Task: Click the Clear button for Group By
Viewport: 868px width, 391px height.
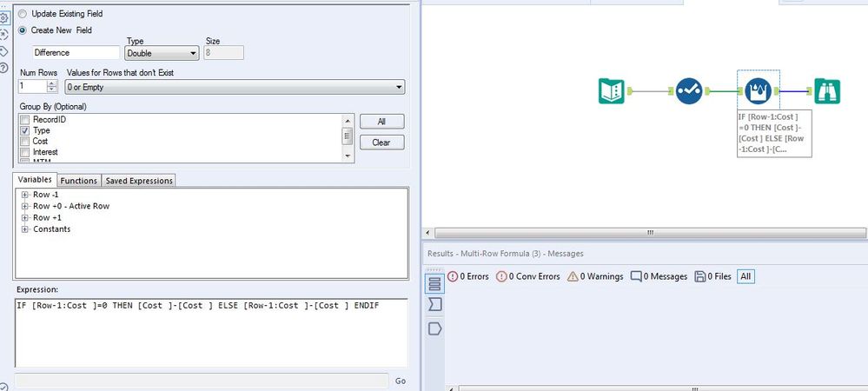Action: coord(382,142)
